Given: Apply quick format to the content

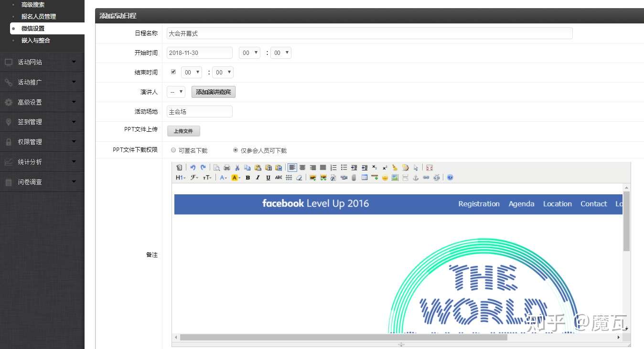Looking at the screenshot, I should [406, 168].
